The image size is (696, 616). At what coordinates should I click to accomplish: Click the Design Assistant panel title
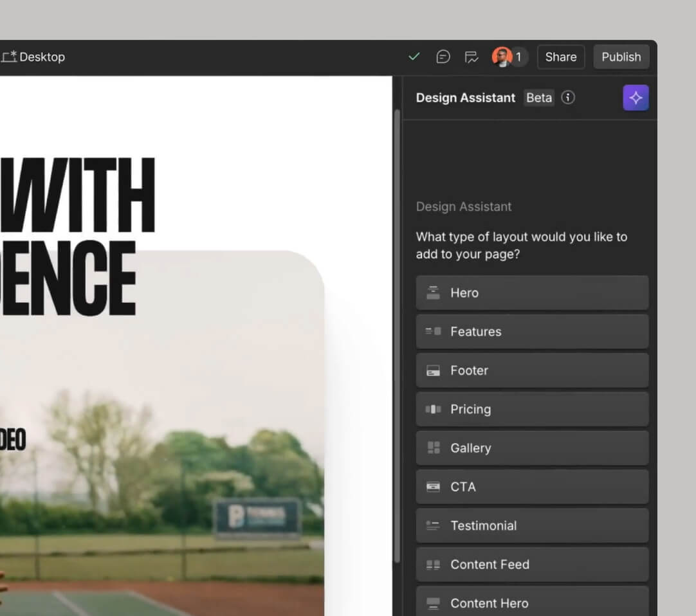click(465, 98)
